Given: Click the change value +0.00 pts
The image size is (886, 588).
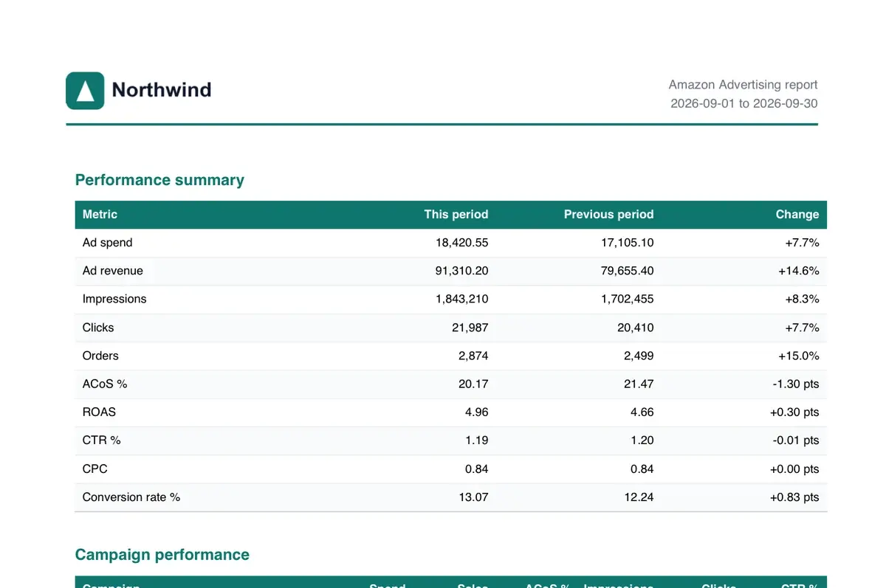Looking at the screenshot, I should pyautogui.click(x=794, y=468).
